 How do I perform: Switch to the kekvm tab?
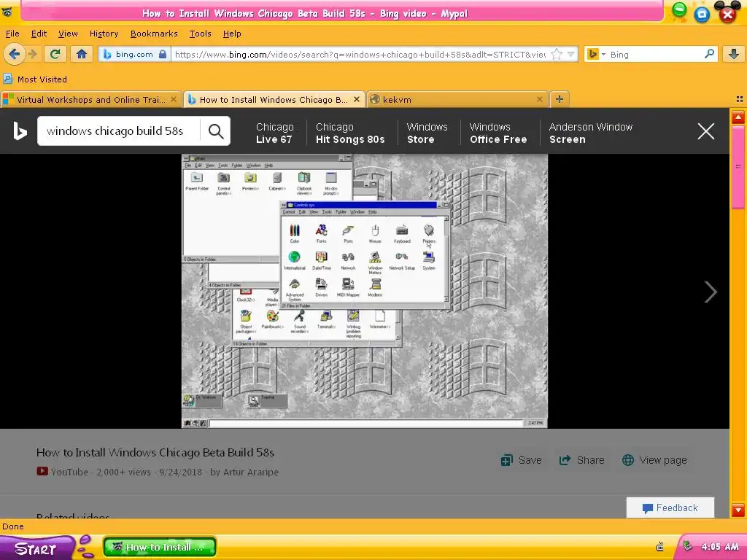coord(457,99)
